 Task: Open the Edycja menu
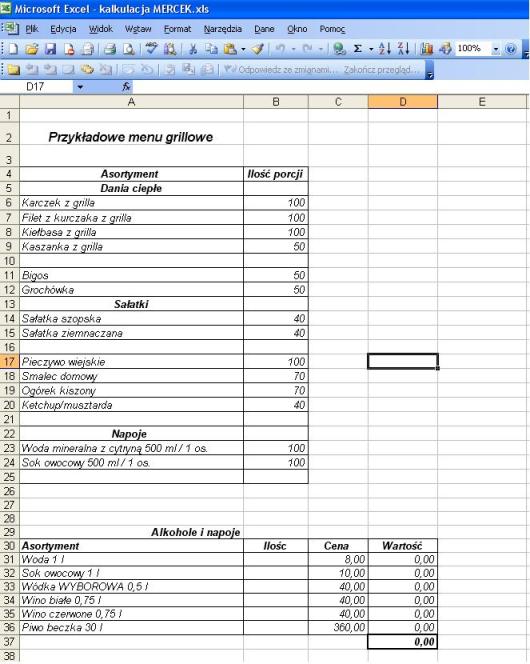[63, 29]
